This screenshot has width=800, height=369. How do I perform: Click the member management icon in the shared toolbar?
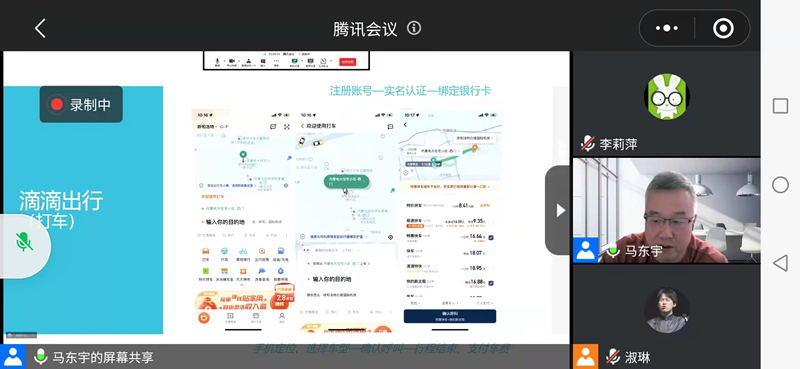coord(248,61)
